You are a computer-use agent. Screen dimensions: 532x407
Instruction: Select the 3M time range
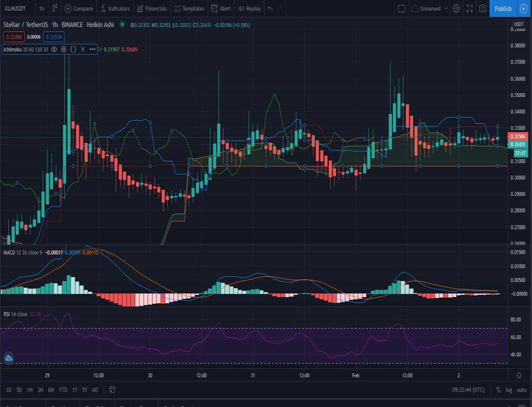click(x=40, y=390)
